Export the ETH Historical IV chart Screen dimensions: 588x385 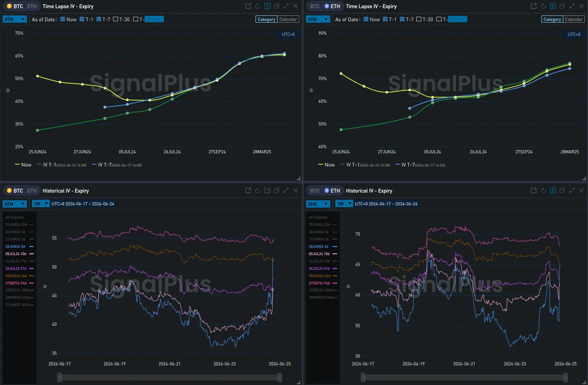533,191
